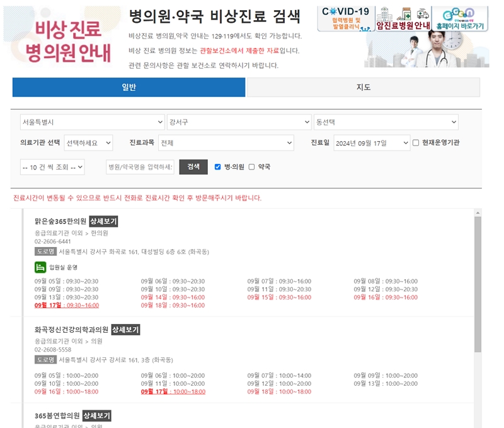
Task: Click the 365봄연합의원 clinic name
Action: click(57, 416)
